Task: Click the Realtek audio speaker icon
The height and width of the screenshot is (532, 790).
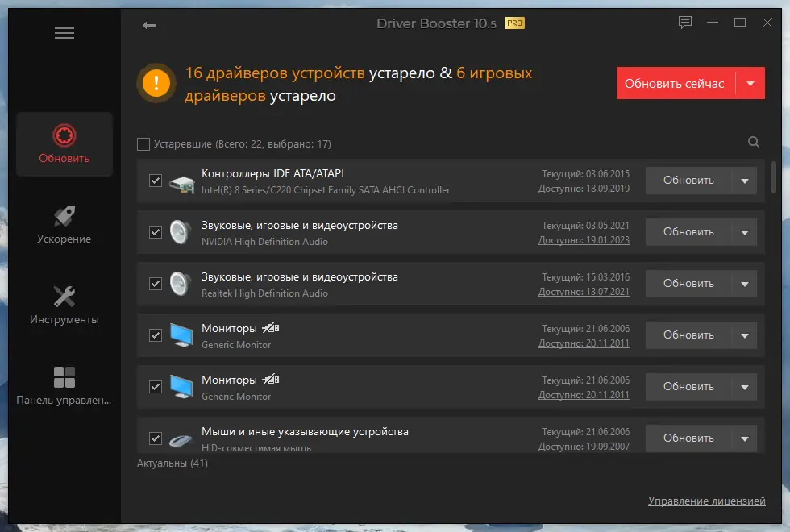Action: [181, 284]
